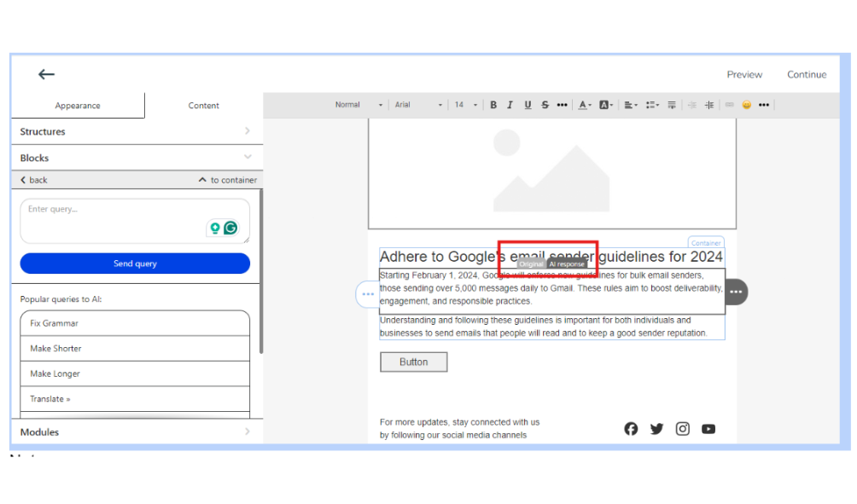Select the Container label tag
This screenshot has height=504, width=857.
tap(706, 243)
